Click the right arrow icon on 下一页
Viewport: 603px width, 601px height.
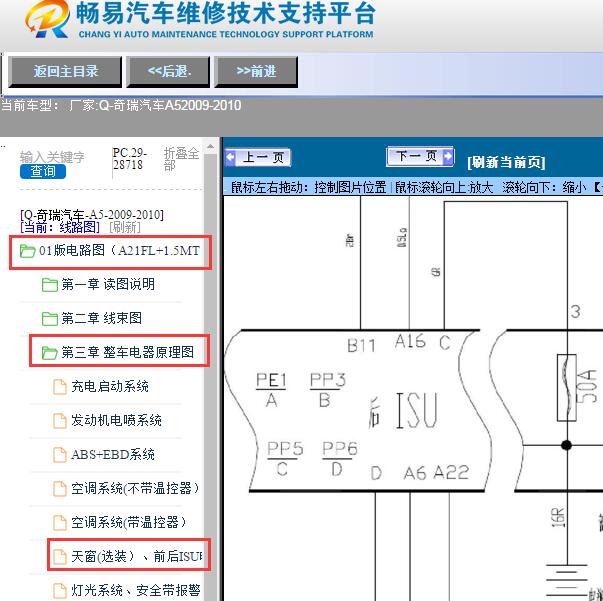[x=448, y=156]
